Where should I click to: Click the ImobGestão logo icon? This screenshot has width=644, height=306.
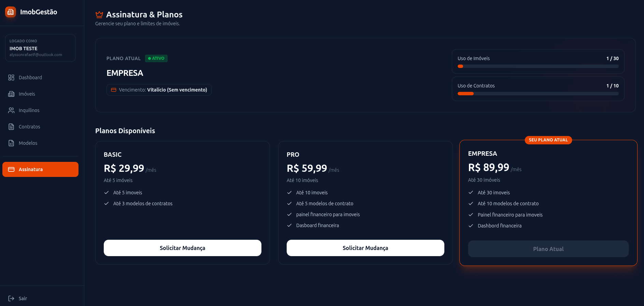(11, 12)
